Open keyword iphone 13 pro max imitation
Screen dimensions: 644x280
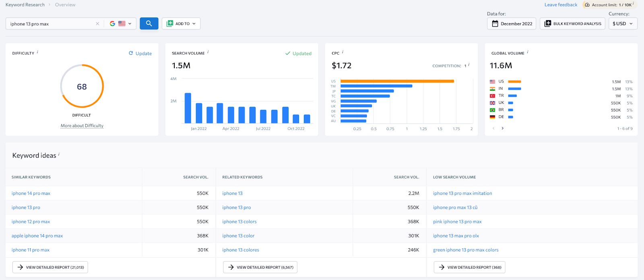[462, 193]
